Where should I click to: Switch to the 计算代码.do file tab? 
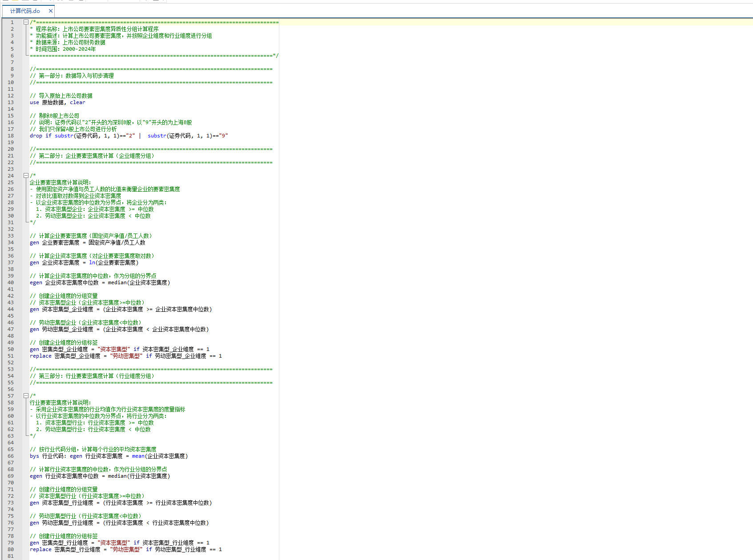[x=25, y=11]
